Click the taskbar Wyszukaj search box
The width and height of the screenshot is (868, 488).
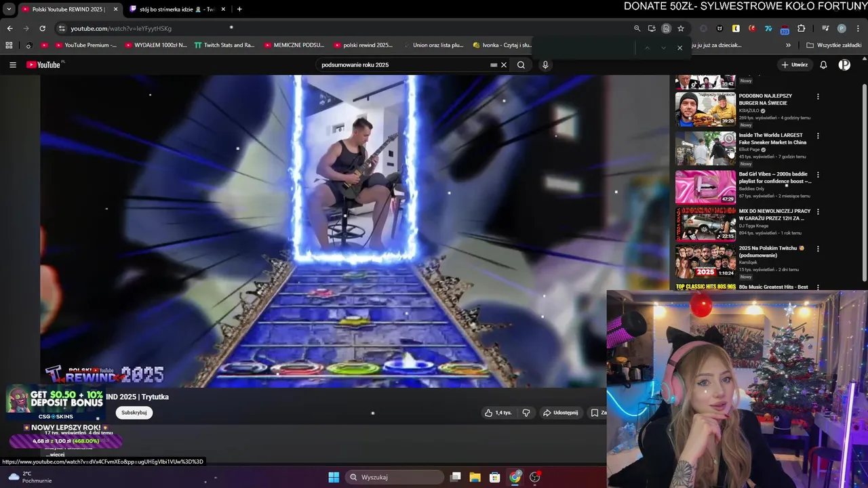[x=395, y=477]
